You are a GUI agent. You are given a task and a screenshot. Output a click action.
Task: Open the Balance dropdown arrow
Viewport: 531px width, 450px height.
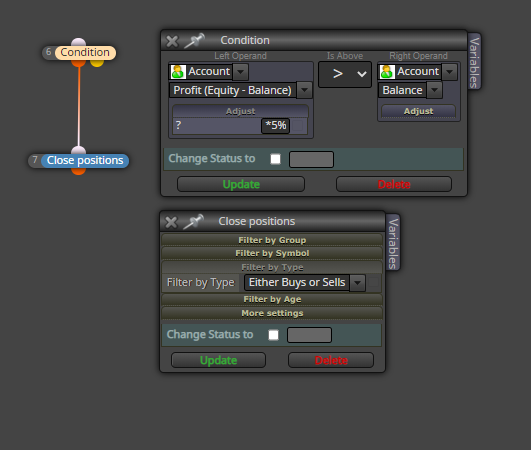click(434, 90)
